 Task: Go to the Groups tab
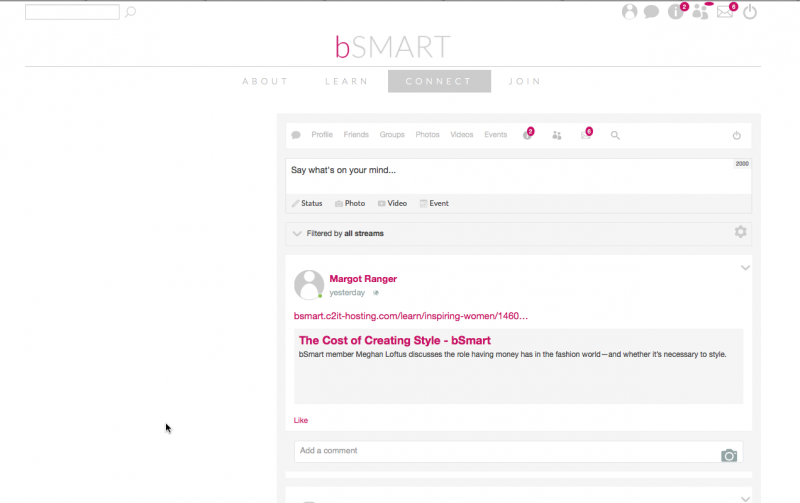[x=392, y=135]
